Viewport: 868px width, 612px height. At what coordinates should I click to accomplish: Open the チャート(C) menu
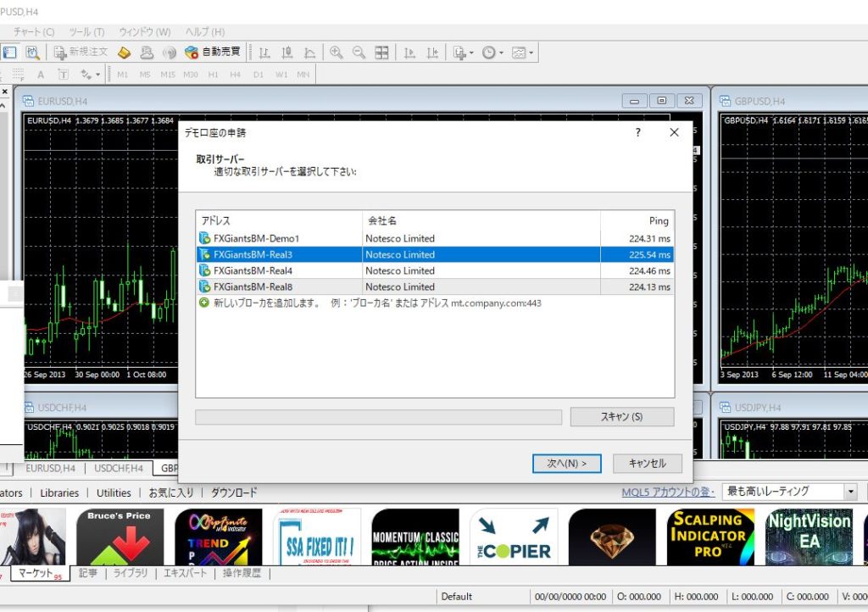tap(34, 32)
